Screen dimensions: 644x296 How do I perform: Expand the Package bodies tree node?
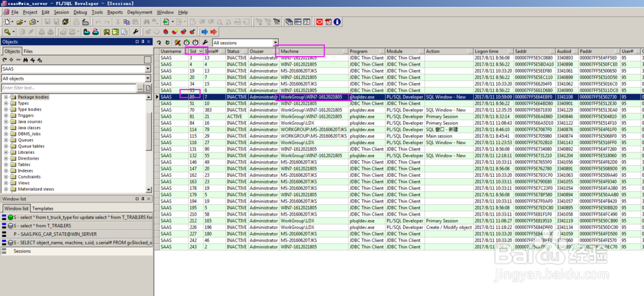click(x=6, y=97)
